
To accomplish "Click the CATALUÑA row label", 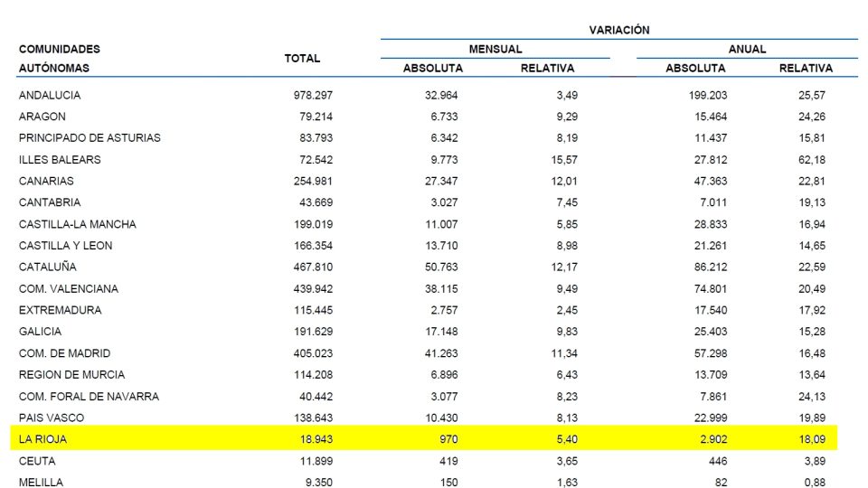I will pos(47,267).
